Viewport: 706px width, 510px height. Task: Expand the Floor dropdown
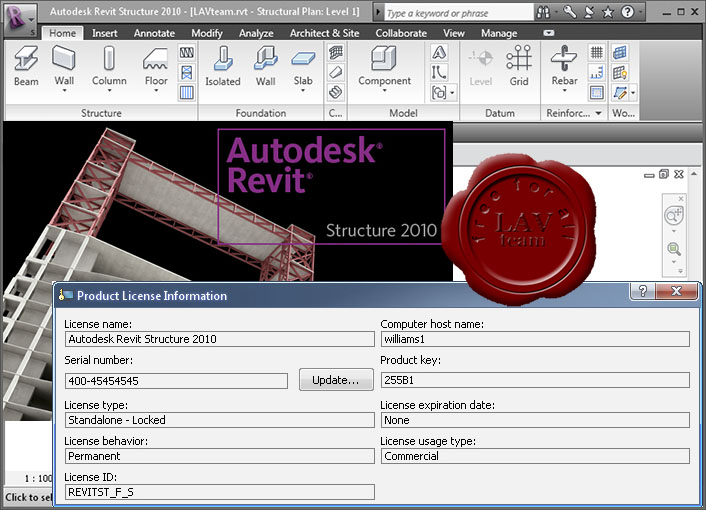(156, 90)
